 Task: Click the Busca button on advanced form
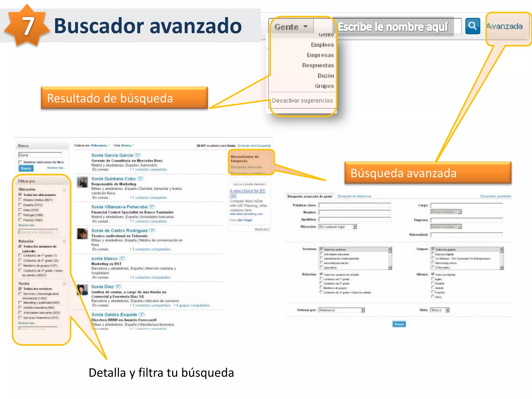399,324
